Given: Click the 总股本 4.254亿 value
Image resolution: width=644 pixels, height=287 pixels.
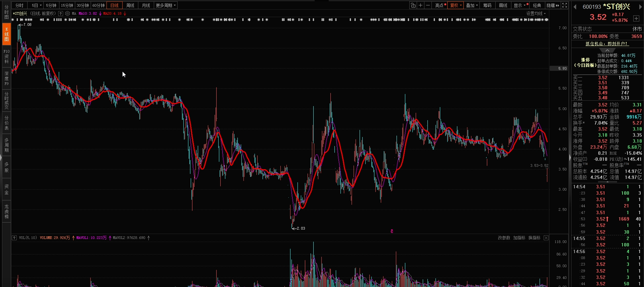Looking at the screenshot, I should (599, 171).
